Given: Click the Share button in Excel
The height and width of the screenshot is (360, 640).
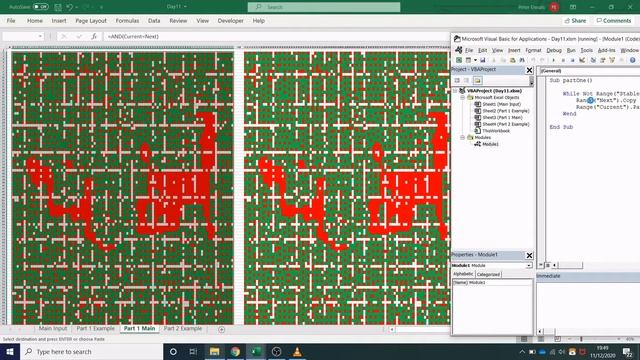Looking at the screenshot, I should coord(575,20).
